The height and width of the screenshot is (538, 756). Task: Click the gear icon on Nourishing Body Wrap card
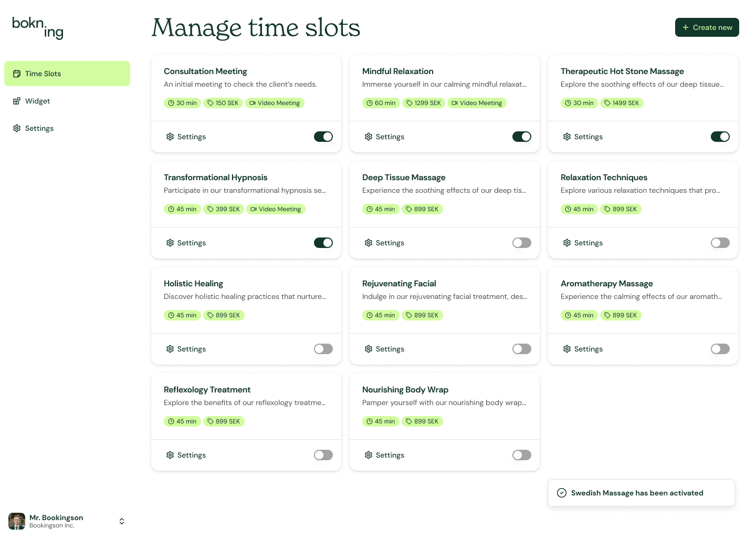point(369,456)
